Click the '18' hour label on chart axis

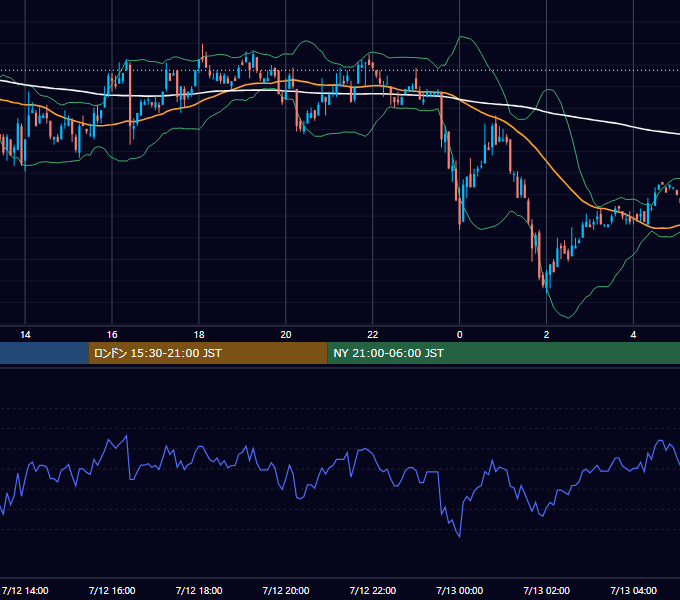(199, 335)
